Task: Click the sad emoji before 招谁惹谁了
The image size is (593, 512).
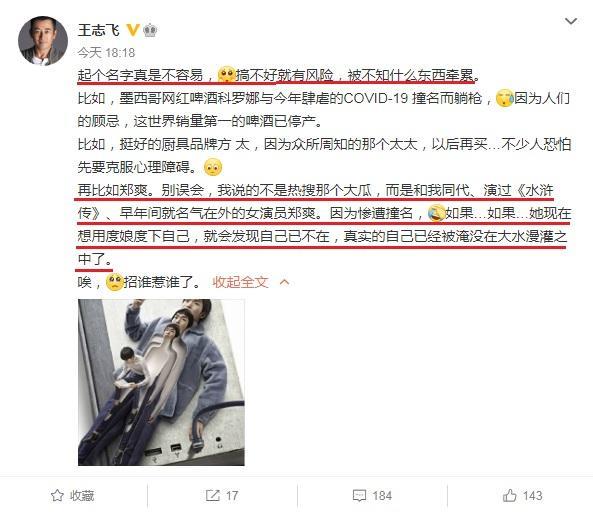Action: [x=114, y=282]
